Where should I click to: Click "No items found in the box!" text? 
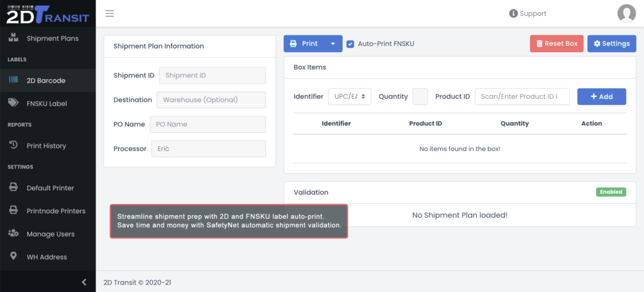click(460, 149)
